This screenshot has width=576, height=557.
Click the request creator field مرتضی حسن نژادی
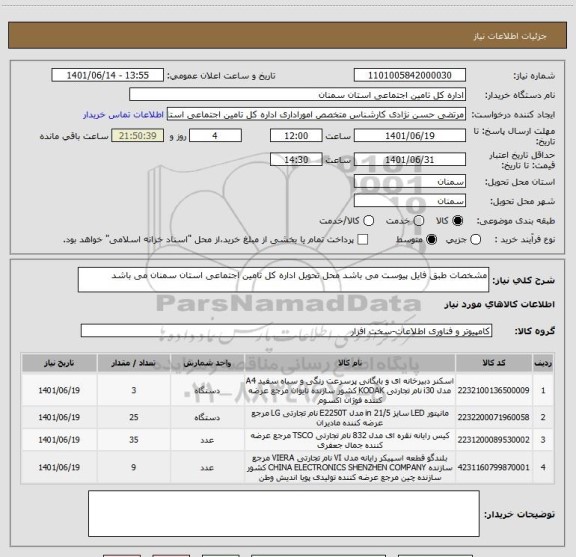coord(316,114)
